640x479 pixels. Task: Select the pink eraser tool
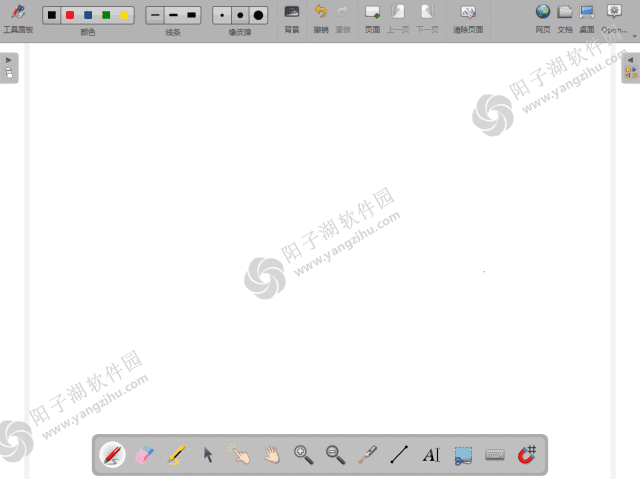pos(144,455)
